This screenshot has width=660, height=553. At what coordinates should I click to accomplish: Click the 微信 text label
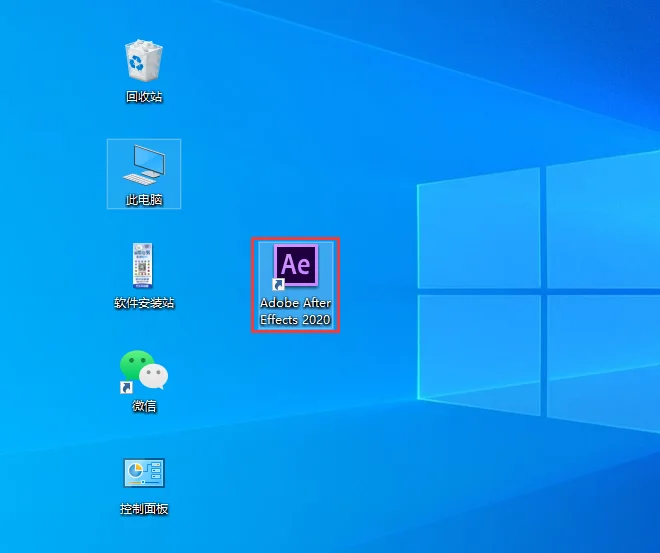click(x=144, y=406)
